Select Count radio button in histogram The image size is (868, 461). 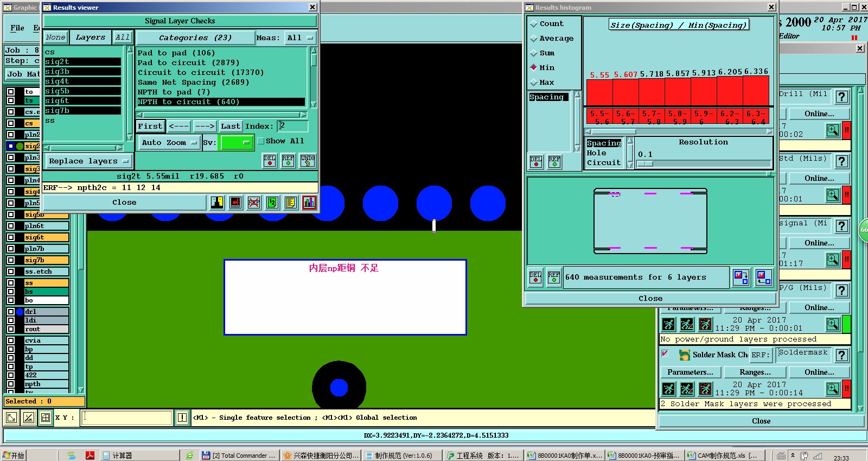(x=534, y=24)
